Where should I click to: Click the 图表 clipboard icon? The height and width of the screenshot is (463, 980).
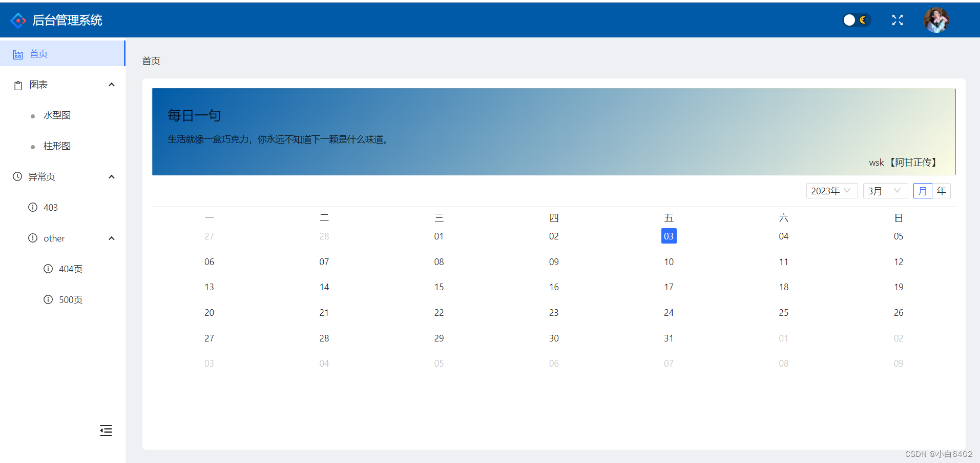18,85
